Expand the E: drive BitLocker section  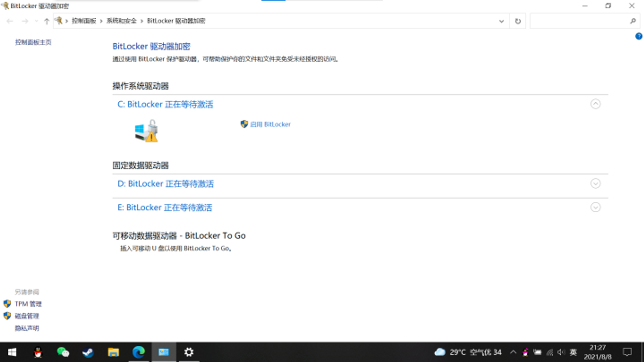[x=595, y=207]
